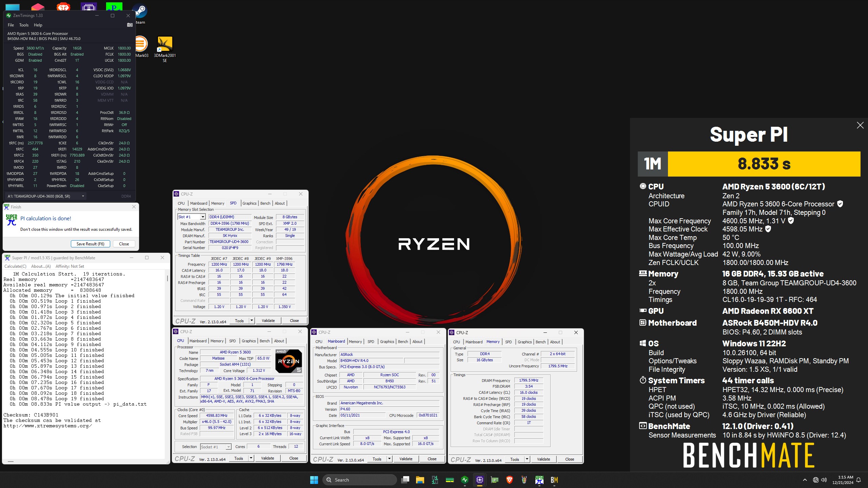Click the tRFC (ns) 257.7778 value in ZenTimings
Image resolution: width=868 pixels, height=488 pixels.
pos(35,143)
